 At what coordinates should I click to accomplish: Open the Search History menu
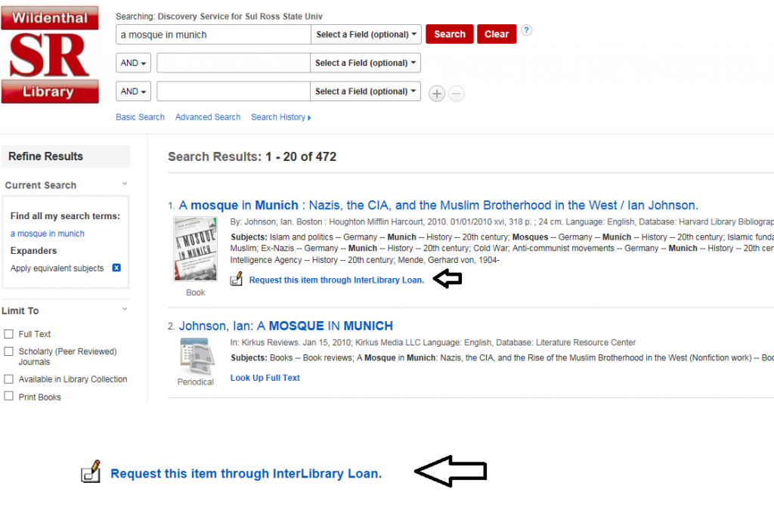click(281, 117)
